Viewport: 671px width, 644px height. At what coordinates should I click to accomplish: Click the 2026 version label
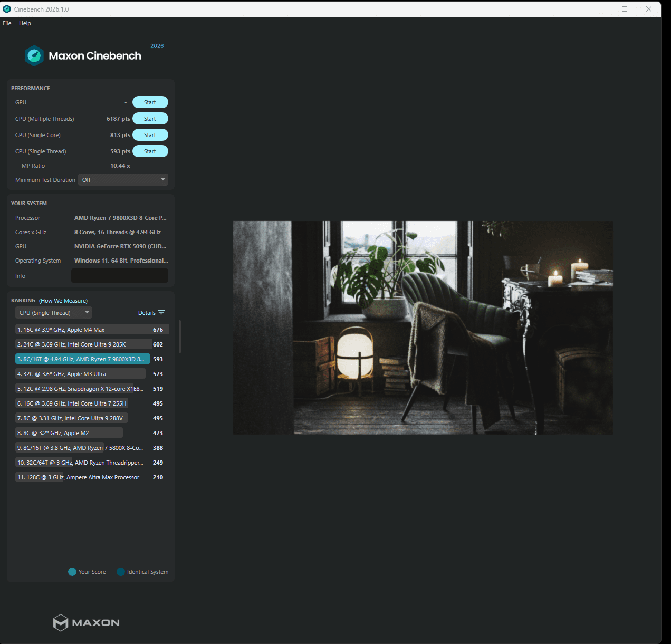(157, 46)
